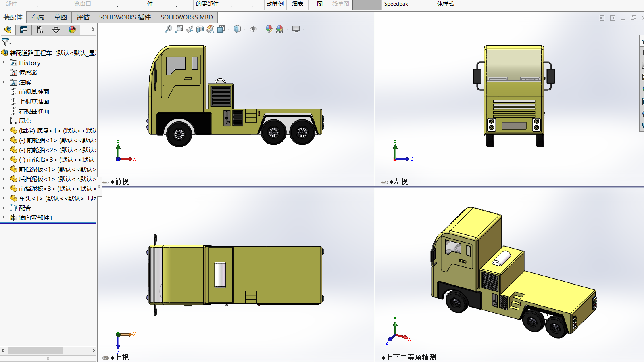
Task: Select the 镜向零部件1 feature
Action: pos(35,218)
